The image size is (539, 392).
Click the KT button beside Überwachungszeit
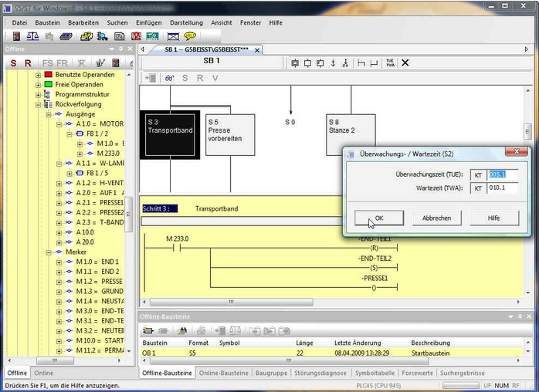pos(478,175)
